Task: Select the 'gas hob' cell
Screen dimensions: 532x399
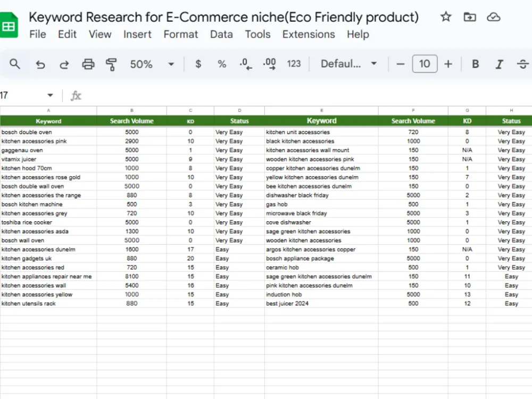Action: tap(322, 204)
